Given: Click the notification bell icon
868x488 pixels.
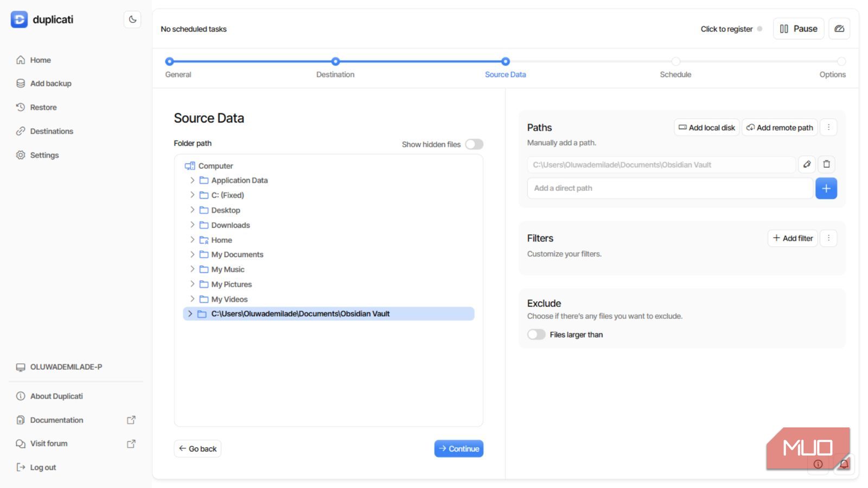Looking at the screenshot, I should pos(844,464).
